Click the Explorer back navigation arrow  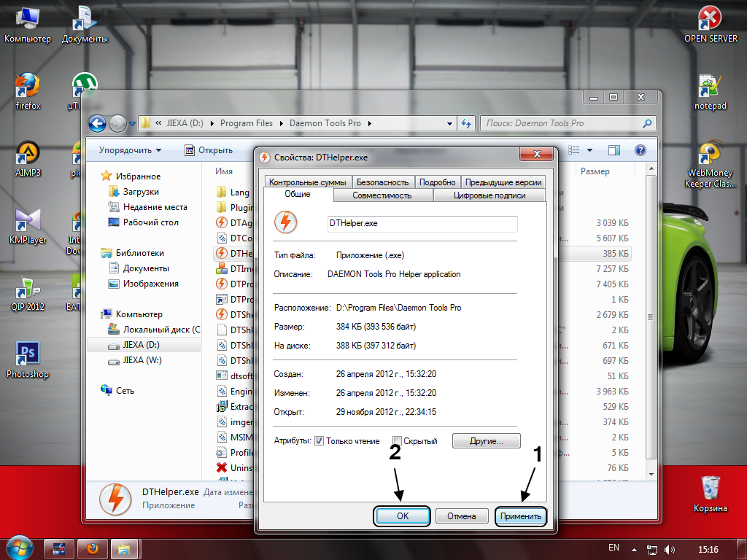(x=98, y=124)
